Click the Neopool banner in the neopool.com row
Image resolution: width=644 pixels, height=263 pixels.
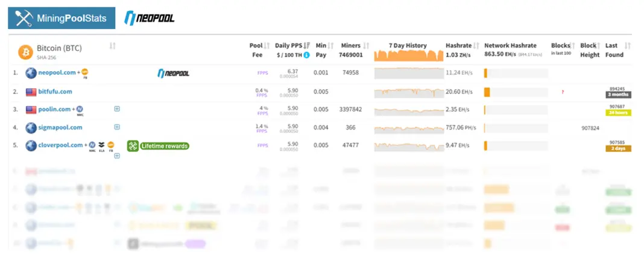[x=174, y=74]
